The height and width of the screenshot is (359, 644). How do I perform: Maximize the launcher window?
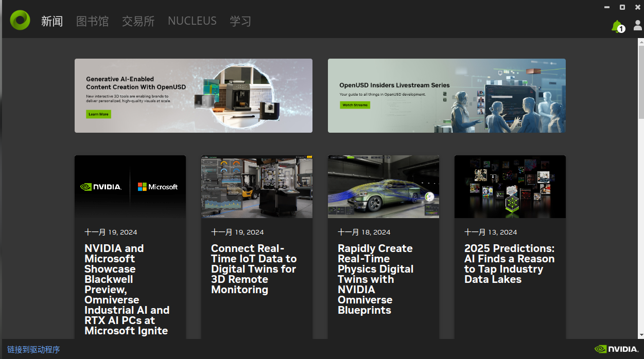622,7
